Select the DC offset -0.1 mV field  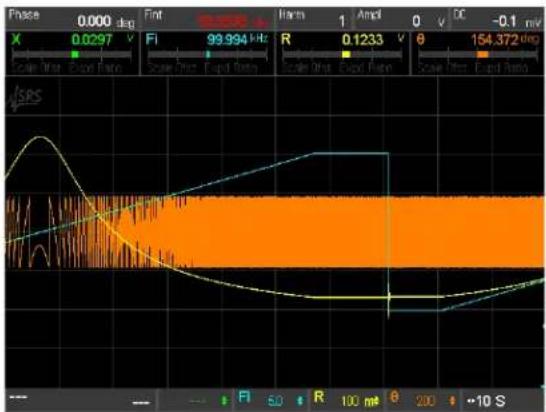pyautogui.click(x=497, y=20)
